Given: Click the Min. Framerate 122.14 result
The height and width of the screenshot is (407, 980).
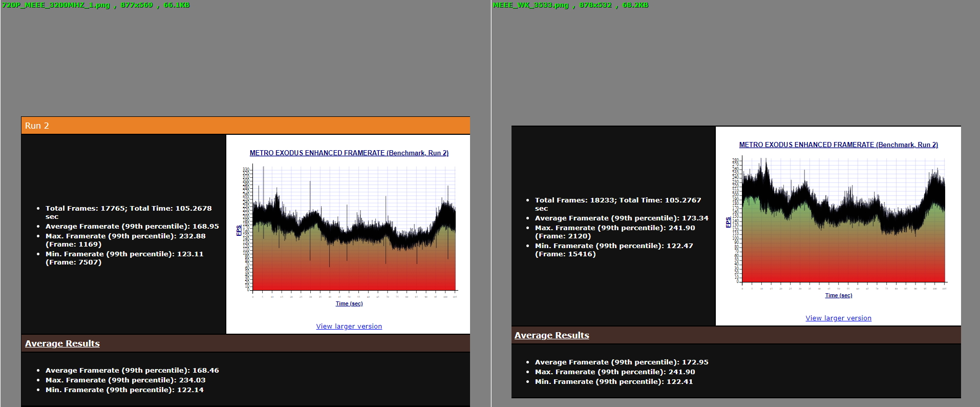Looking at the screenshot, I should (x=124, y=390).
